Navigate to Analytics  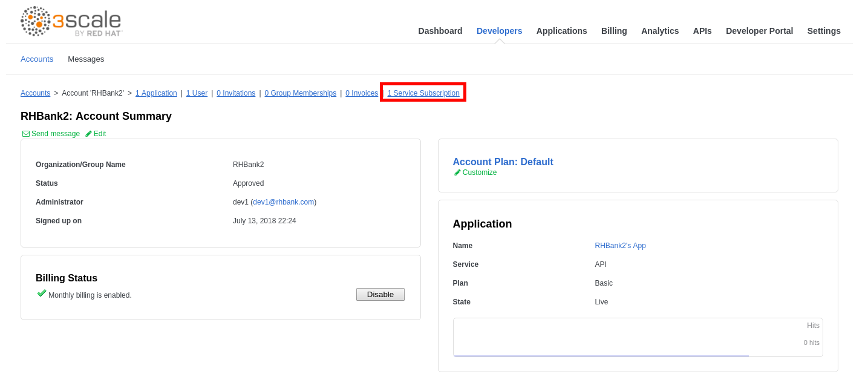660,31
